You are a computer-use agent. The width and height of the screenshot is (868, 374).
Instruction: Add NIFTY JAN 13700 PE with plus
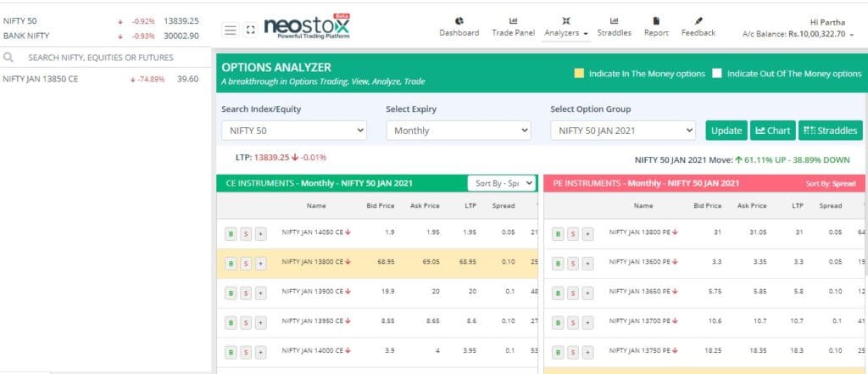[588, 322]
